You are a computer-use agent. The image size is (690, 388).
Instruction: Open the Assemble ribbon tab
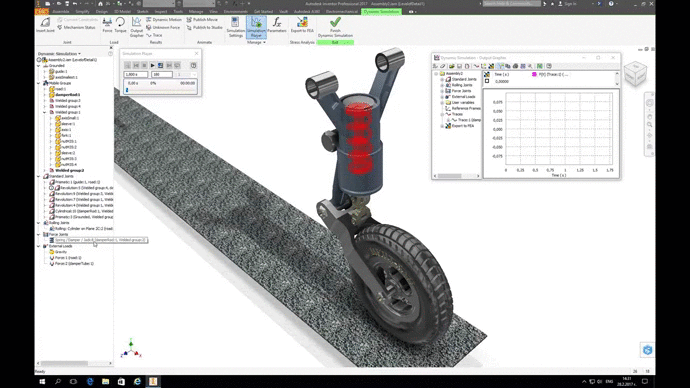60,11
